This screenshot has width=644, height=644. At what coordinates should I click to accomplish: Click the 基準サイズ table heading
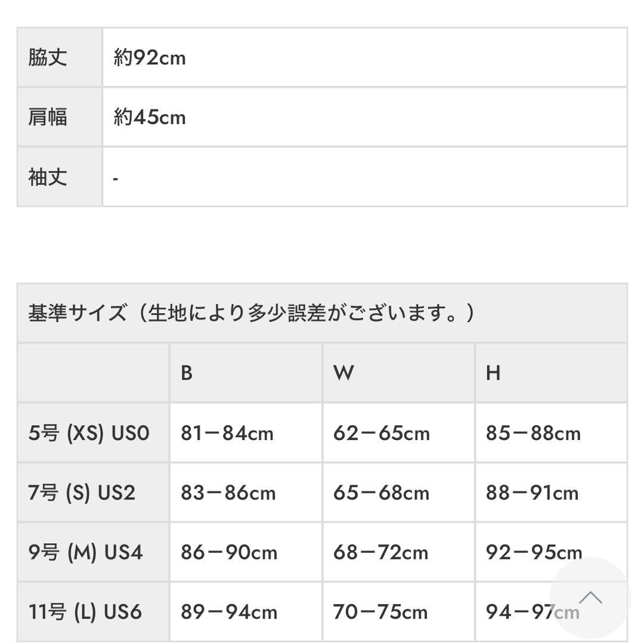pyautogui.click(x=250, y=313)
